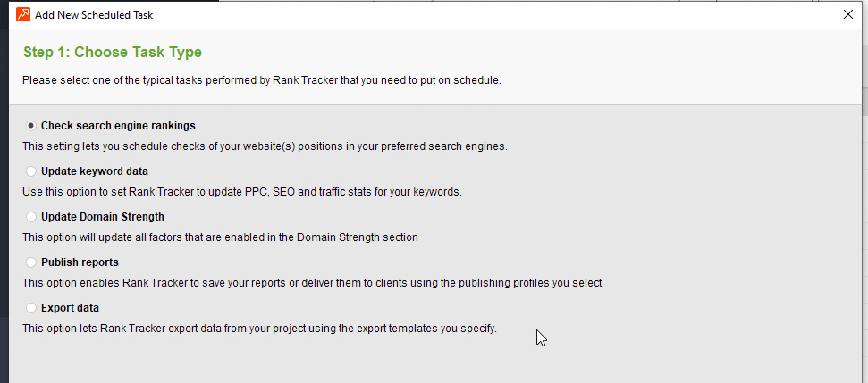Click the Rank Tracker icon in the title bar

(x=23, y=14)
